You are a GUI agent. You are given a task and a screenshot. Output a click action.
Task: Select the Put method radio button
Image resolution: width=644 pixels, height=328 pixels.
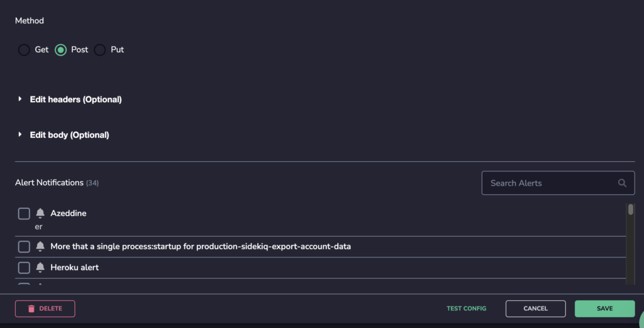[100, 50]
